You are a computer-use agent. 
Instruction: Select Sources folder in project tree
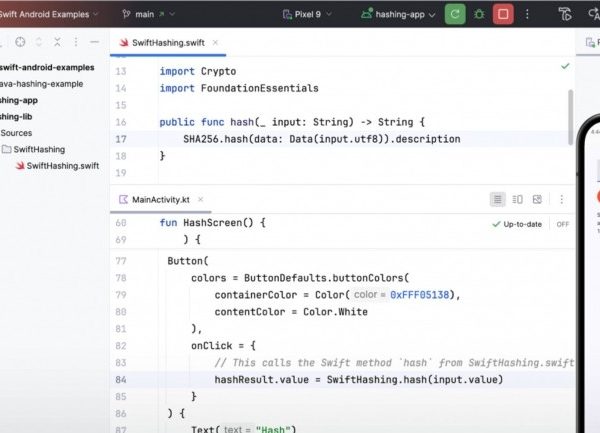[16, 133]
